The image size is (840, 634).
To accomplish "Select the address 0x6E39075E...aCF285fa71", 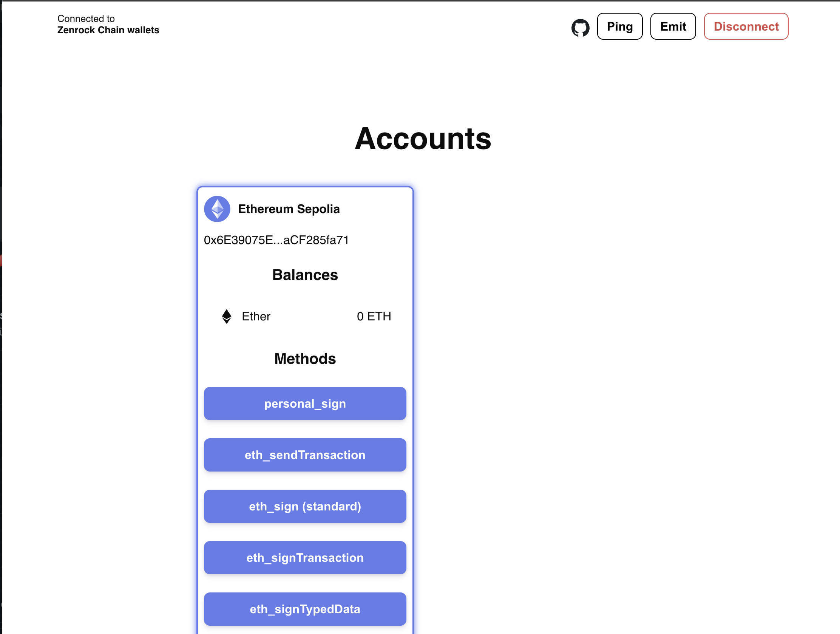I will click(x=276, y=240).
